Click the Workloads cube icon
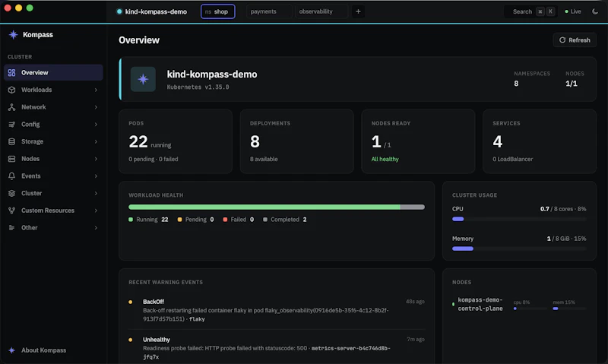608x364 pixels. coord(11,90)
